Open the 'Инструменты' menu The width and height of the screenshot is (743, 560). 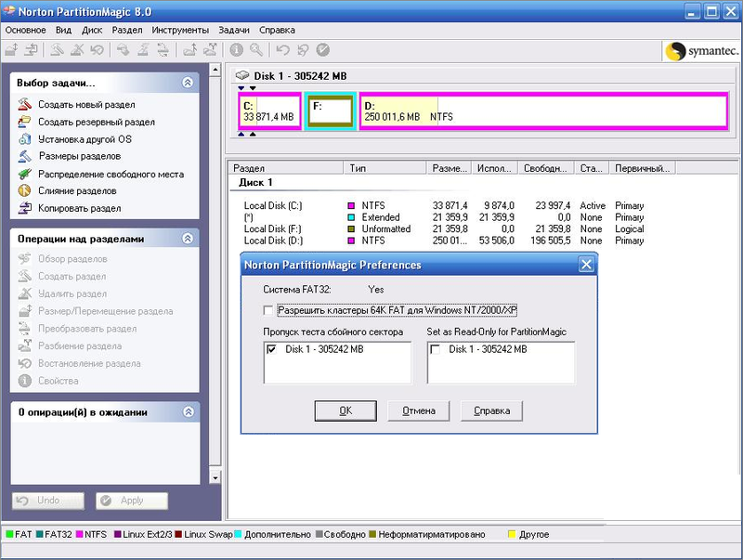(180, 30)
